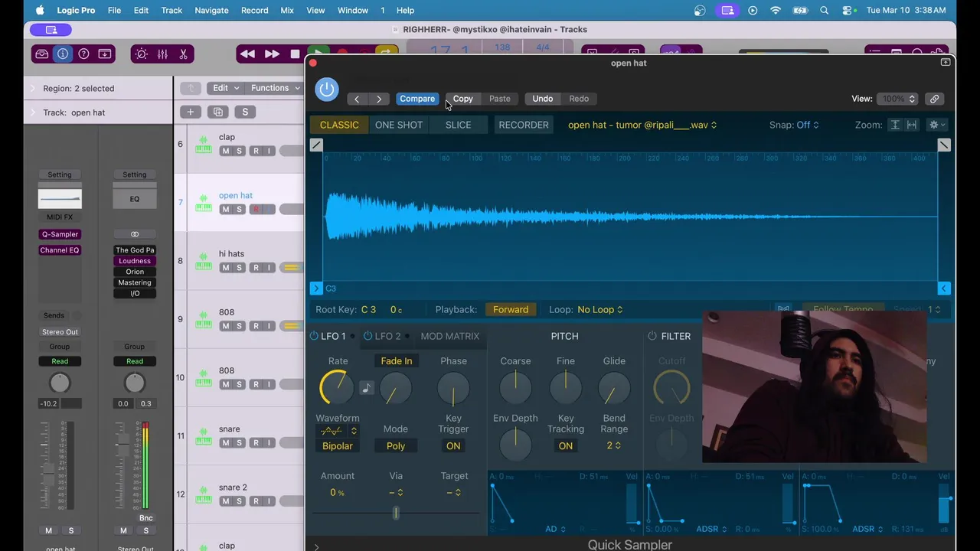Screen dimensions: 980x551
Task: Toggle the Inspector info icon
Action: 63,54
